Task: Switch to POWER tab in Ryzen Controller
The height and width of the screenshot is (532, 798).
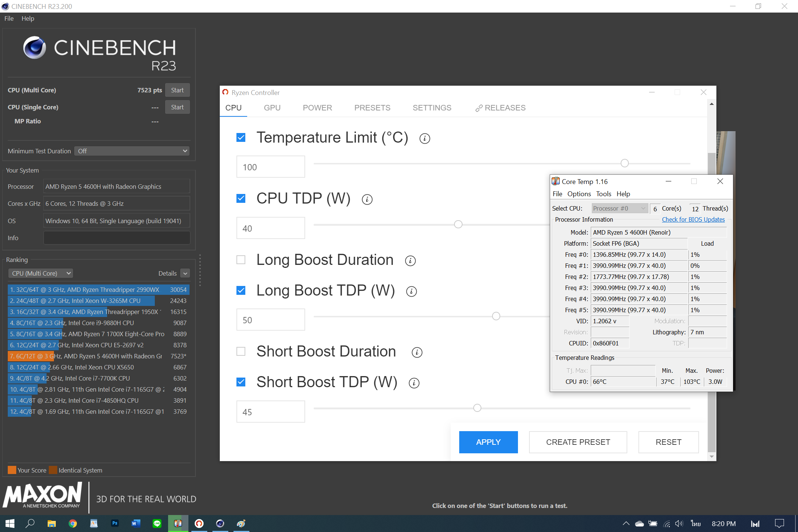Action: click(x=317, y=108)
